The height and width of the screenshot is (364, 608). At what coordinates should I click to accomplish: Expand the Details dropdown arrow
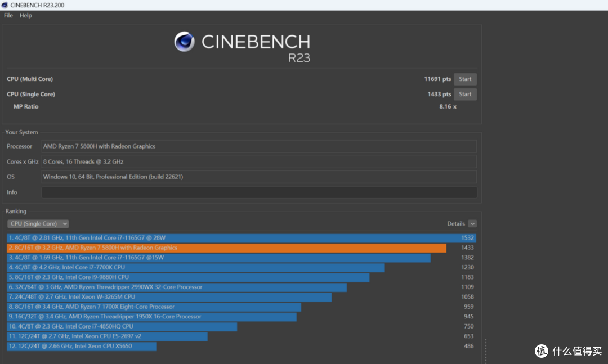coord(472,224)
